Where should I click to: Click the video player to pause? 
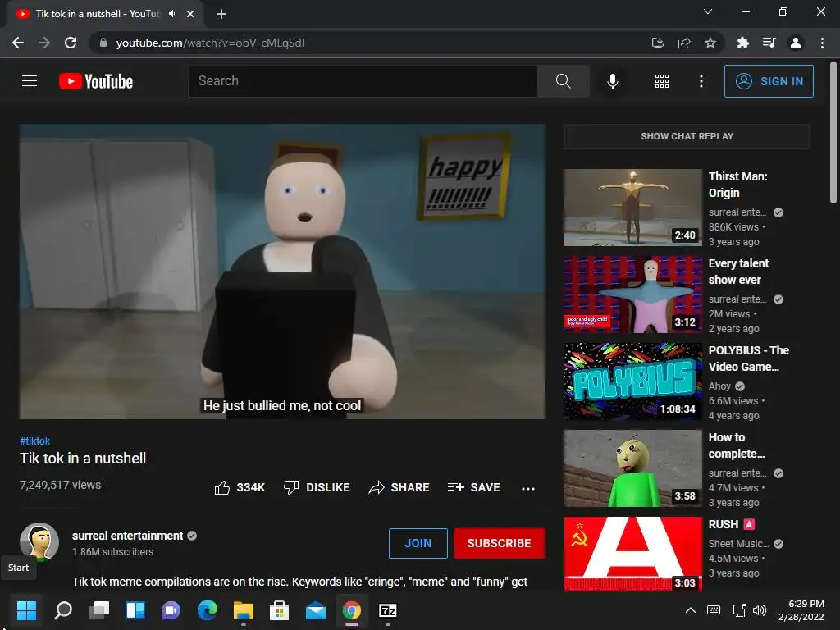click(282, 271)
